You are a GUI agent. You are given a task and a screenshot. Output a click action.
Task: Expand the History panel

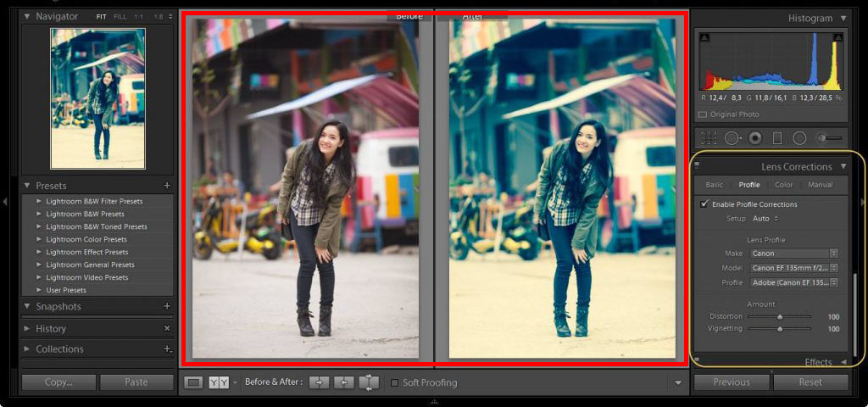(26, 328)
